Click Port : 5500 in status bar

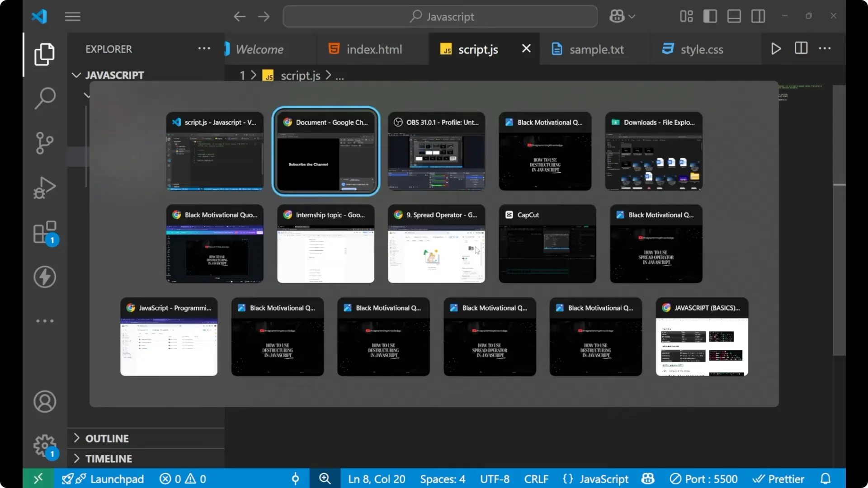[703, 479]
